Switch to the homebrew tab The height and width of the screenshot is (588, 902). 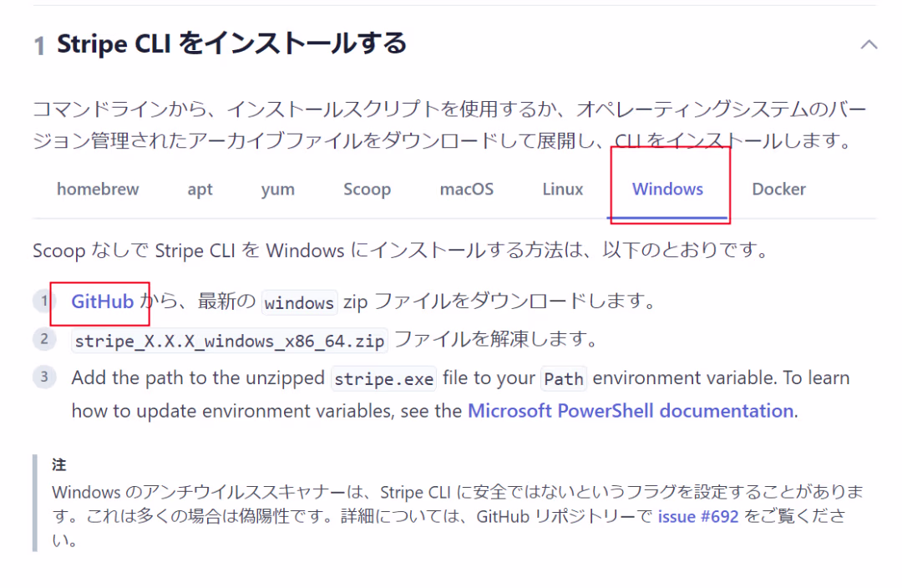click(x=98, y=189)
